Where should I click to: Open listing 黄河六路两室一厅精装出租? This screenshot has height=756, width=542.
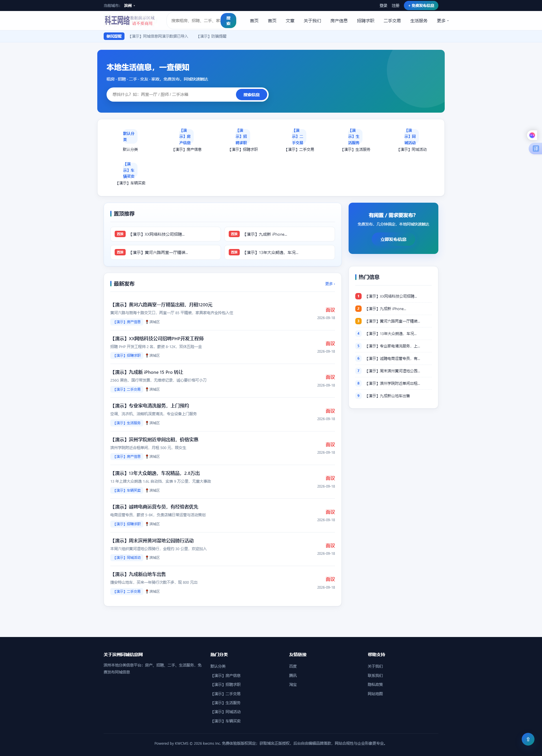[161, 305]
